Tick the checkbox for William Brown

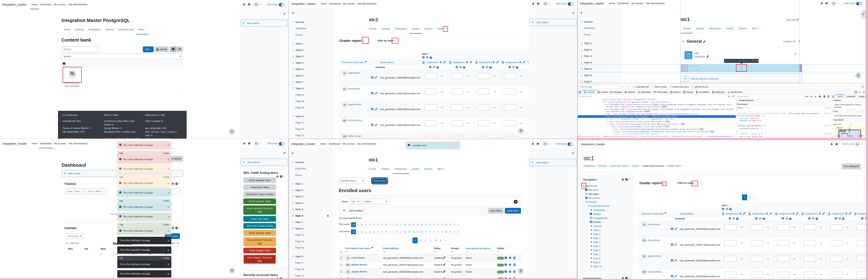[x=341, y=265]
